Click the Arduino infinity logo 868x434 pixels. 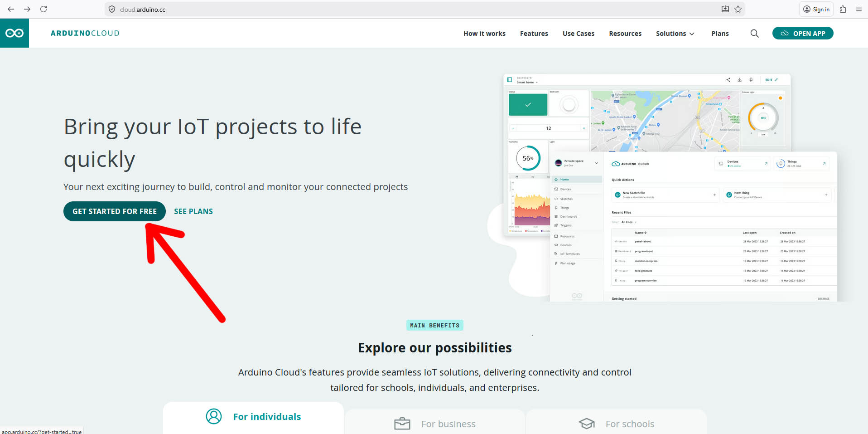[14, 33]
